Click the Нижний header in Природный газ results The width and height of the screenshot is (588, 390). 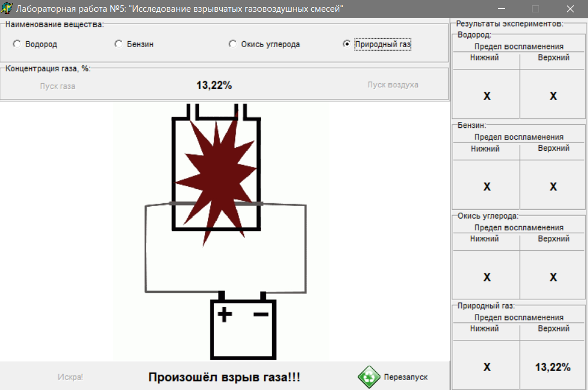[484, 329]
